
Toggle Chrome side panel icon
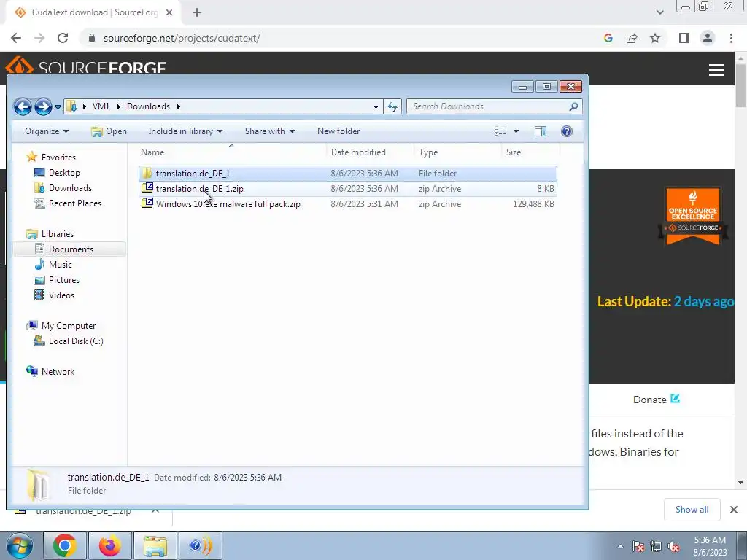684,38
